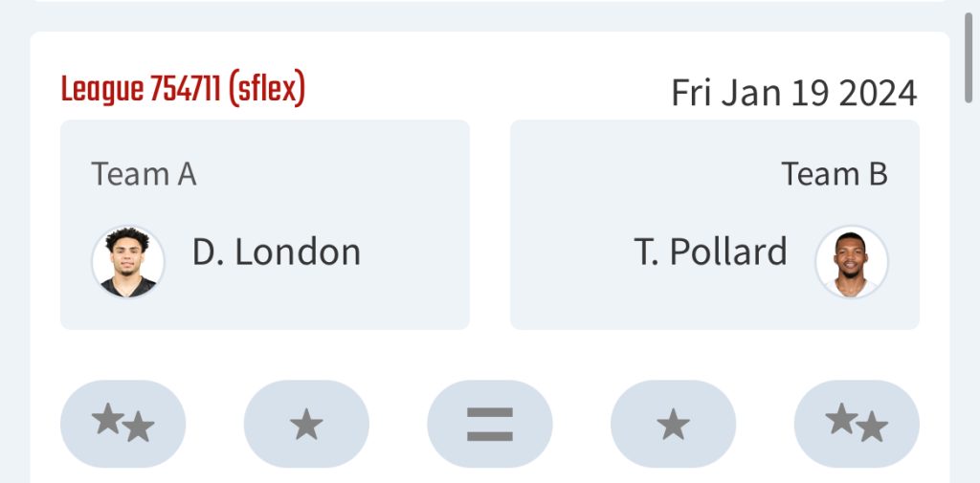
Task: Choose the single-star rating favoring Team A
Action: (x=306, y=424)
